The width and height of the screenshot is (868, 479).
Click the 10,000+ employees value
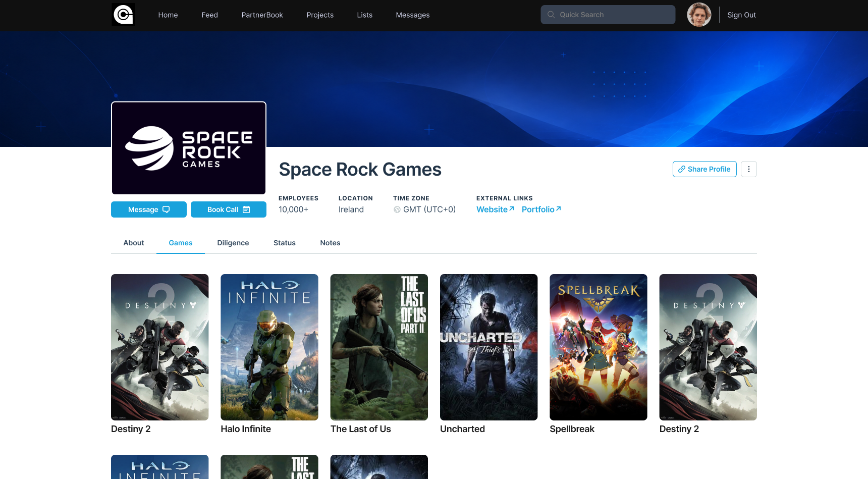pyautogui.click(x=293, y=209)
